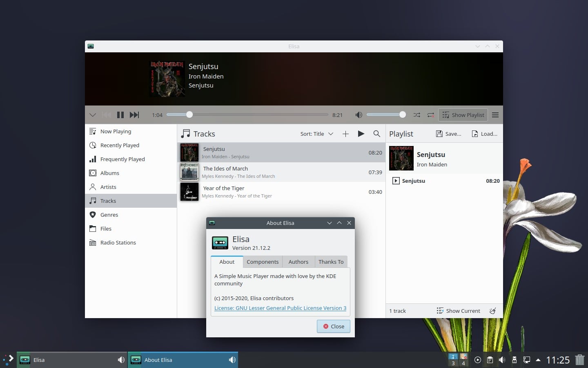Open the Sort: Title dropdown

[x=316, y=134]
